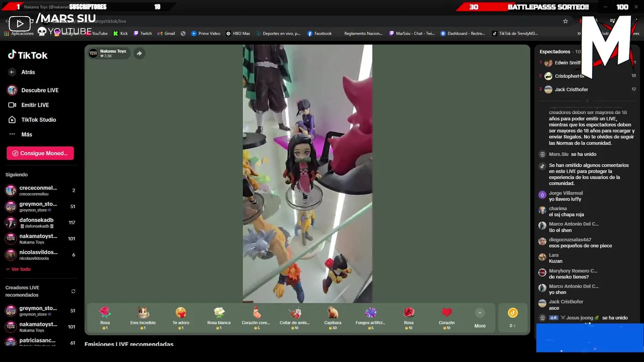Bookmark this page with the star icon

click(566, 21)
